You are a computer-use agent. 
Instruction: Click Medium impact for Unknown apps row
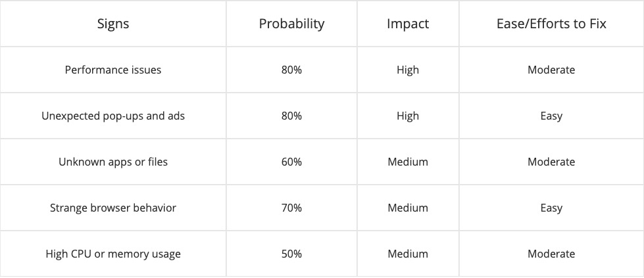(x=408, y=162)
